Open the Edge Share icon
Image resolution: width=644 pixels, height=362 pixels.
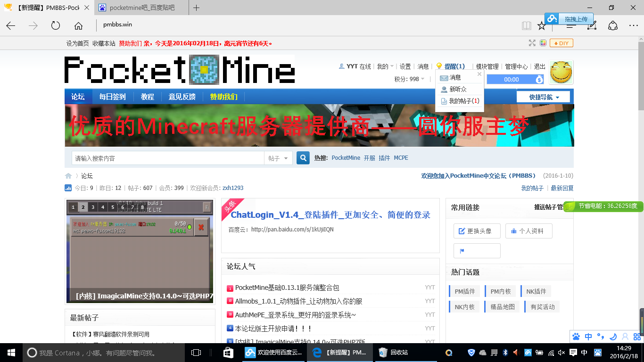point(612,26)
